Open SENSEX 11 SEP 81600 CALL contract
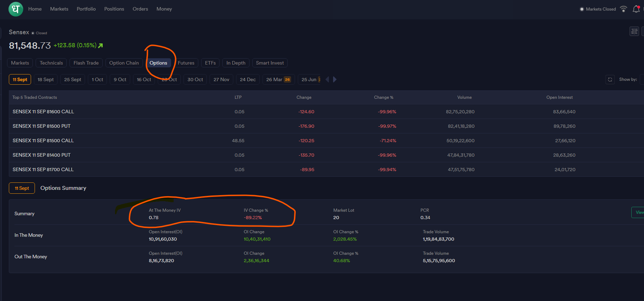This screenshot has width=644, height=301. pyautogui.click(x=43, y=112)
